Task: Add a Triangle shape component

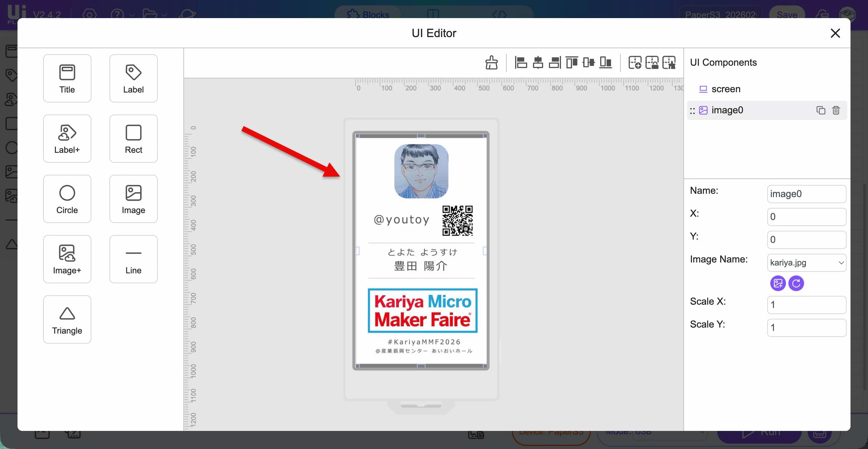Action: click(x=67, y=319)
